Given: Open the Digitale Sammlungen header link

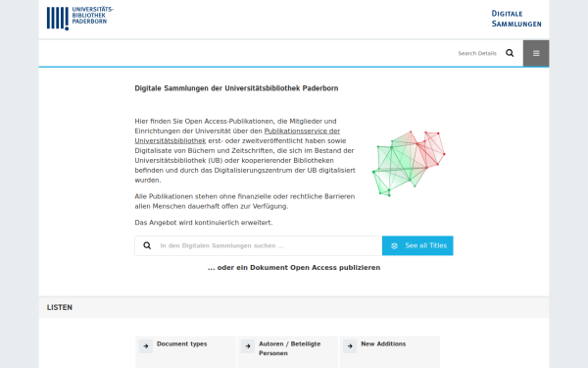Looking at the screenshot, I should 516,19.
